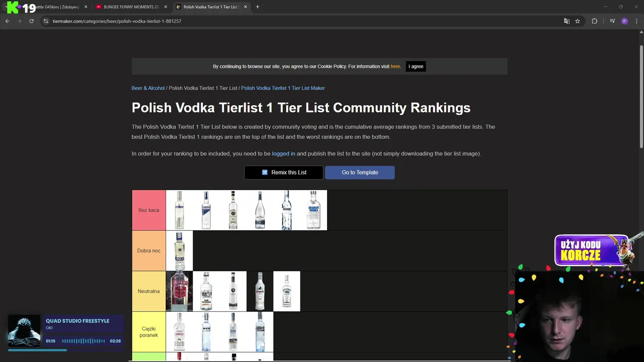Select the Bols vodka bottle image

click(179, 250)
